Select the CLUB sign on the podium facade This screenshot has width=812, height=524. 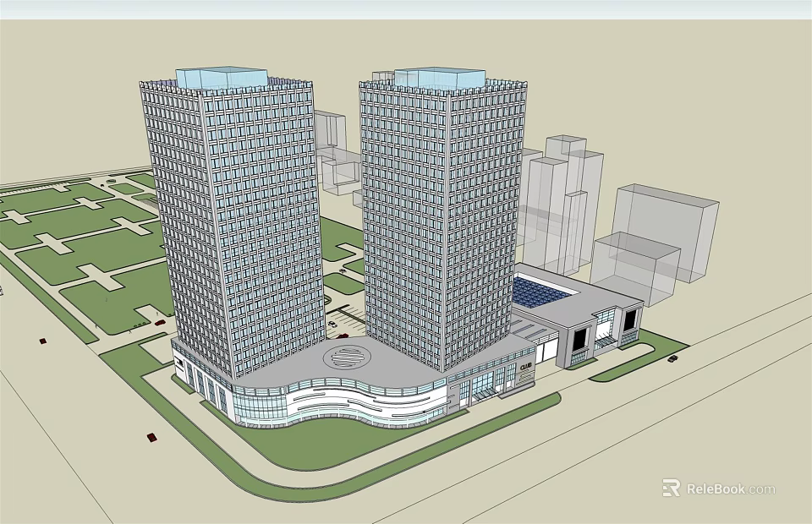pyautogui.click(x=525, y=368)
